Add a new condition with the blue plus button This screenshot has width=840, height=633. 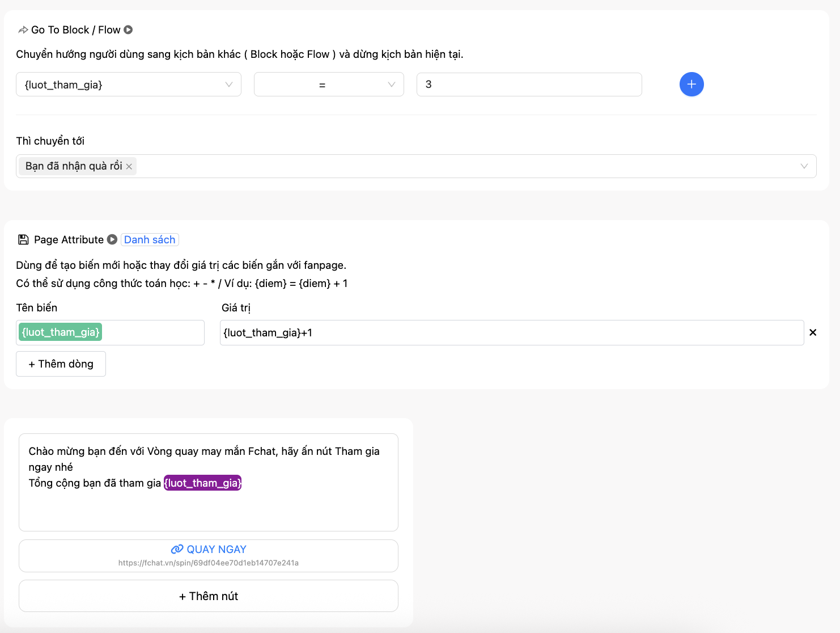pos(691,85)
